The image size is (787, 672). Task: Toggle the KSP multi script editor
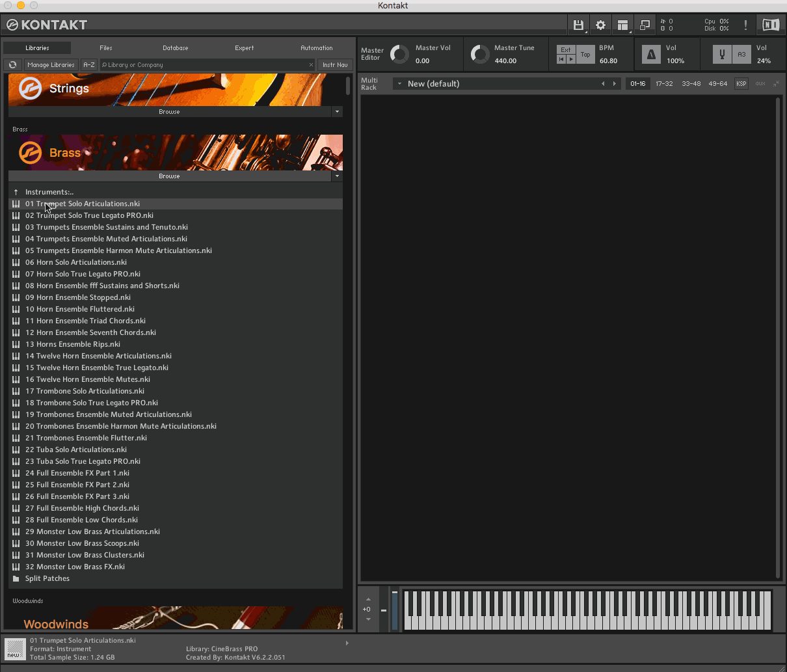pyautogui.click(x=741, y=84)
